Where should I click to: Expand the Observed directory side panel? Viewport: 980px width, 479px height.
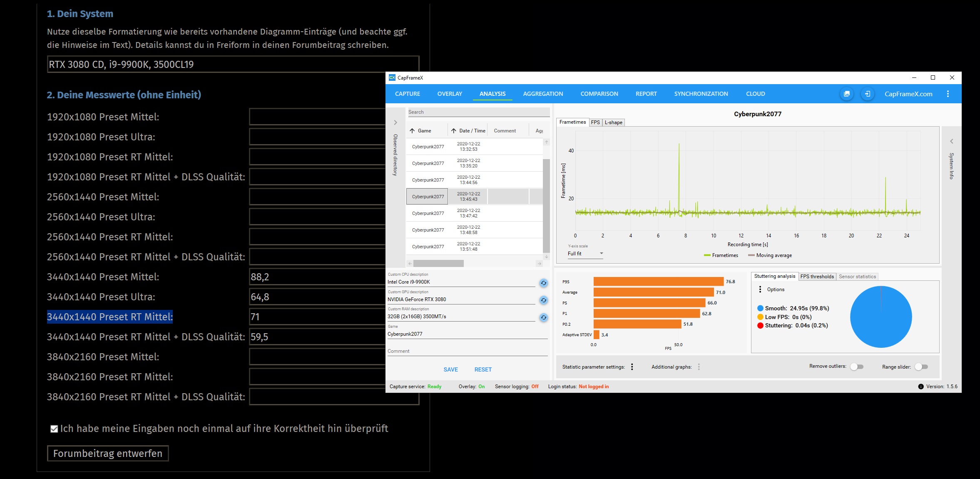pyautogui.click(x=395, y=122)
